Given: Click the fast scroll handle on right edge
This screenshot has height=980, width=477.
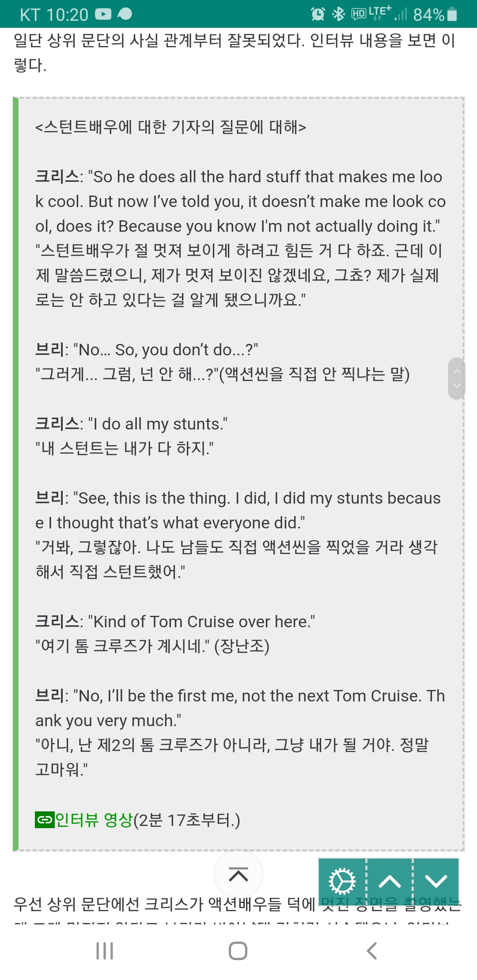Looking at the screenshot, I should pos(457,378).
